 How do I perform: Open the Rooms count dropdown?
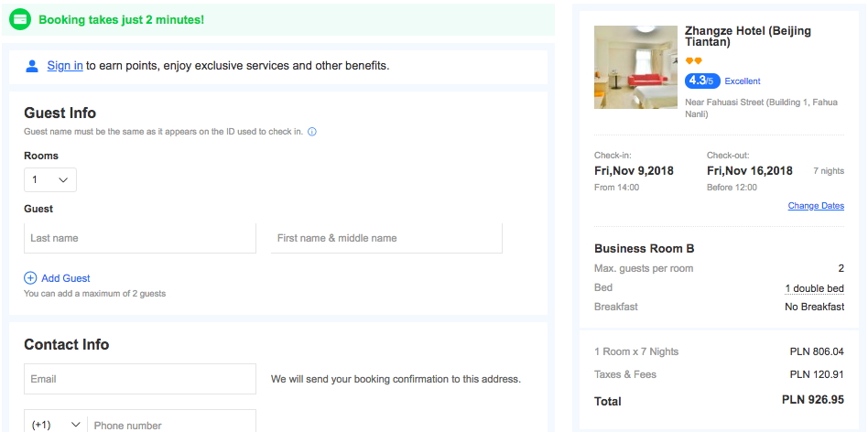tap(50, 179)
